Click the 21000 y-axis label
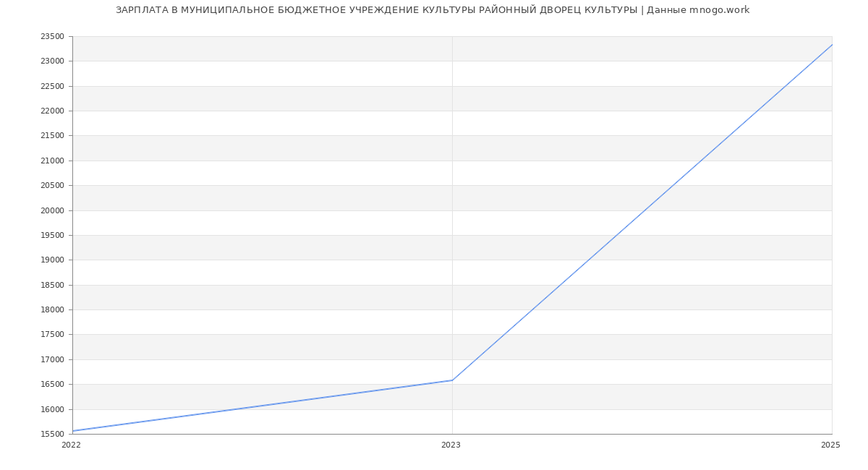The height and width of the screenshot is (470, 868). coord(53,161)
